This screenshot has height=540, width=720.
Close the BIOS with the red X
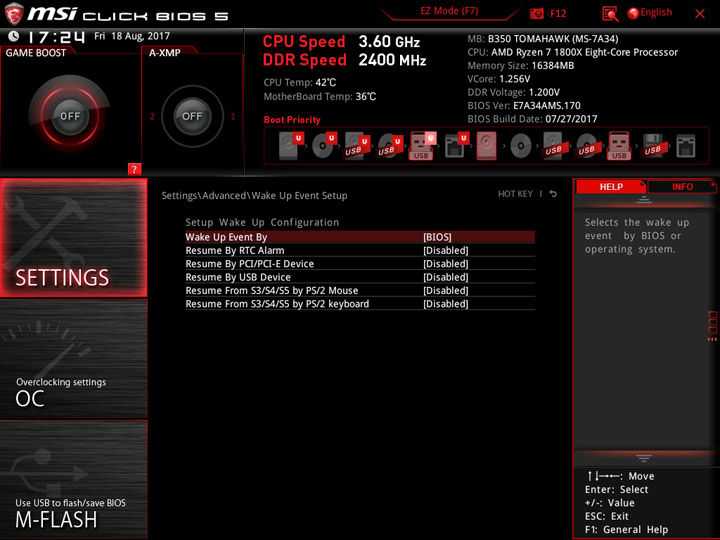pos(700,14)
